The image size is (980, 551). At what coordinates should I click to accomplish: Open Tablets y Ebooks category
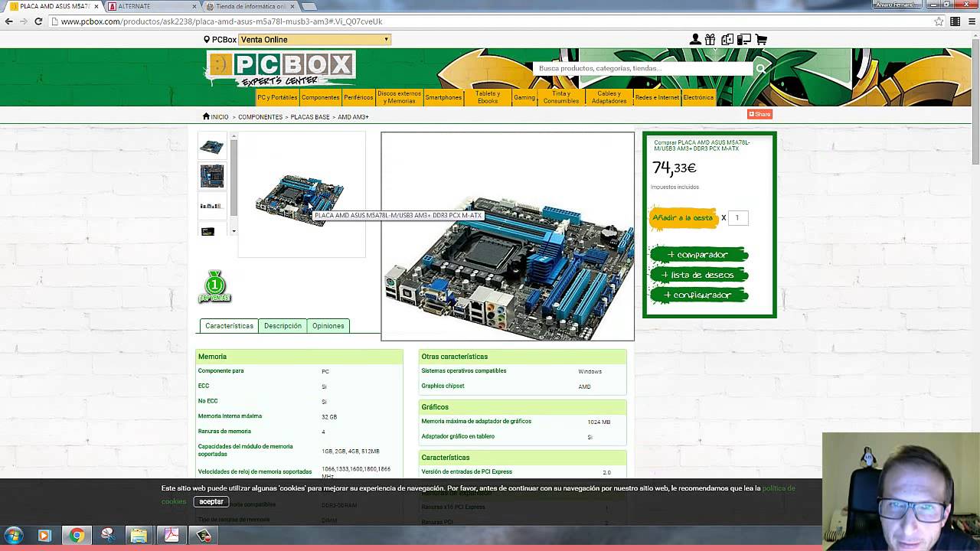click(488, 97)
